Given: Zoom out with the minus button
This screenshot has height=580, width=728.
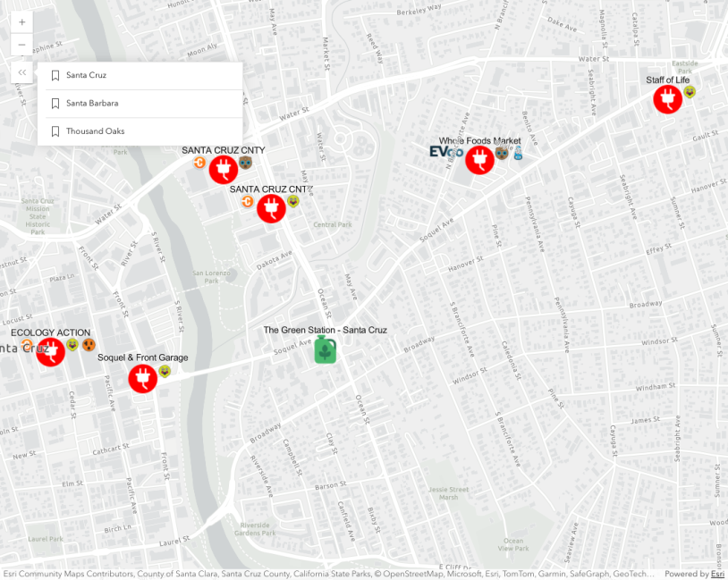Looking at the screenshot, I should (21, 44).
